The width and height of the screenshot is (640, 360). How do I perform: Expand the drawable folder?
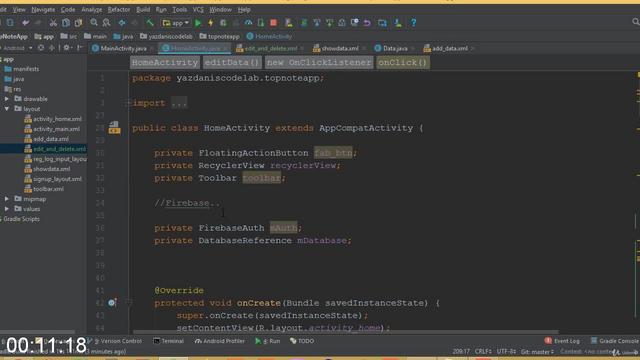coord(7,99)
